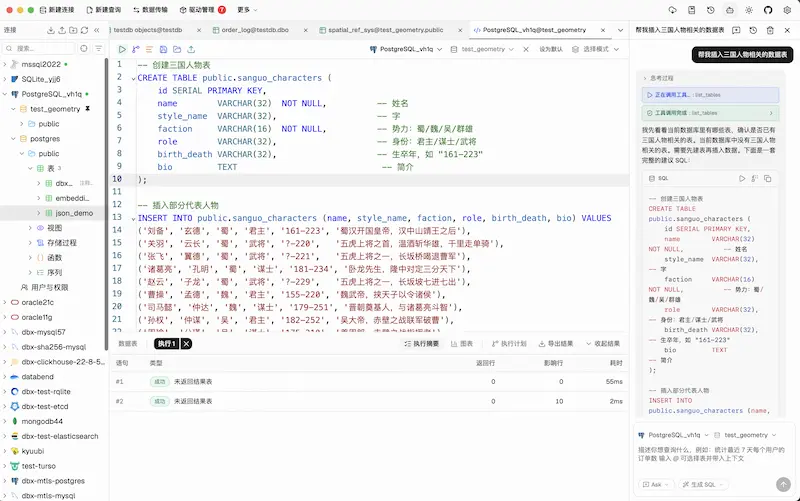Viewport: 800px width, 501px height.
Task: Open 数据传输 from the top toolbar
Action: (x=150, y=10)
